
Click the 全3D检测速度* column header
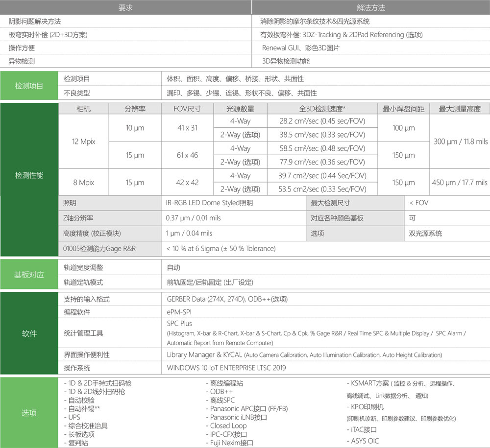click(x=322, y=109)
